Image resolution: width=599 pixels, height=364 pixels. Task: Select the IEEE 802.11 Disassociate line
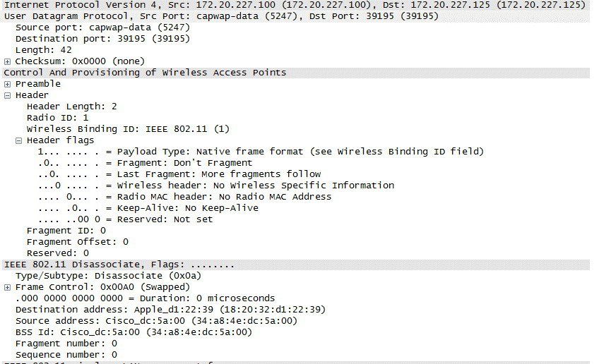click(x=119, y=265)
